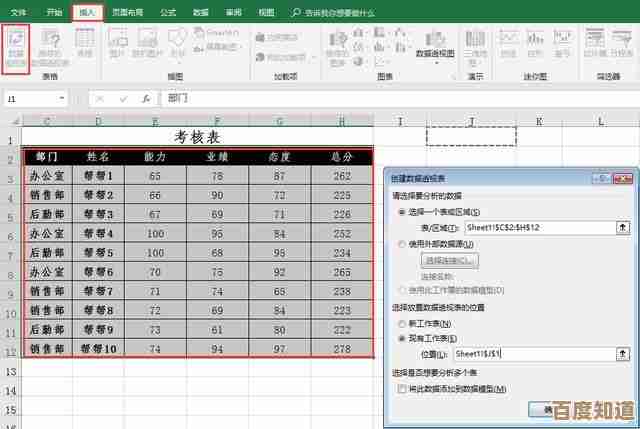The width and height of the screenshot is (640, 429).
Task: Click the PivotTable (数据透视表) ribbon icon
Action: click(x=16, y=45)
